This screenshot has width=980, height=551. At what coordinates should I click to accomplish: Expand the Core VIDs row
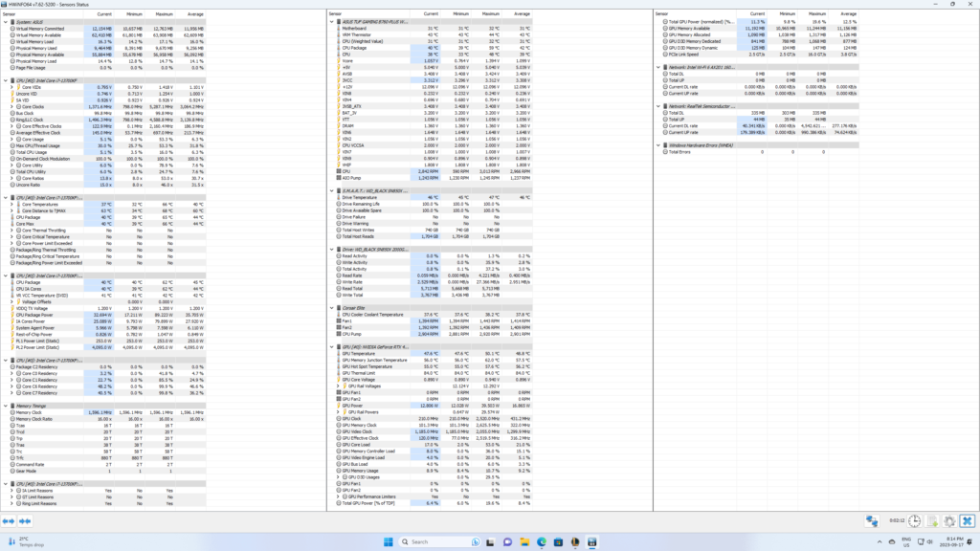pos(11,87)
